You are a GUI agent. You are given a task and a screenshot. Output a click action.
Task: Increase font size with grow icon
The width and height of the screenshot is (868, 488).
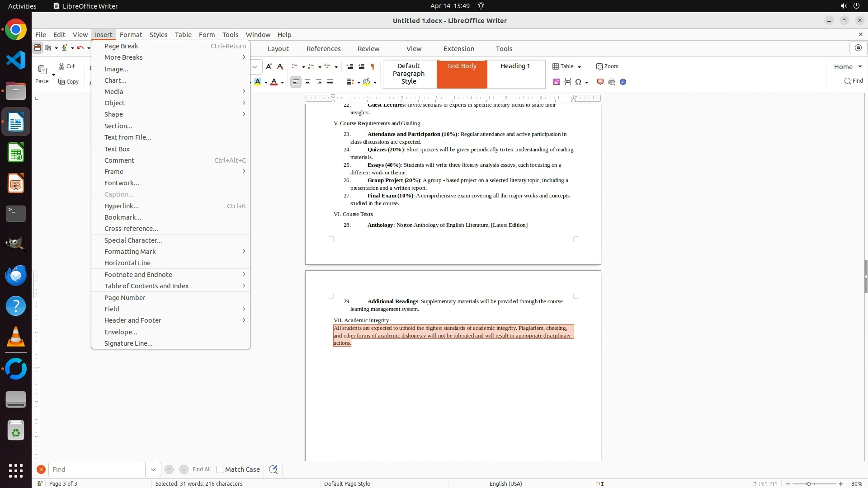[x=269, y=66]
